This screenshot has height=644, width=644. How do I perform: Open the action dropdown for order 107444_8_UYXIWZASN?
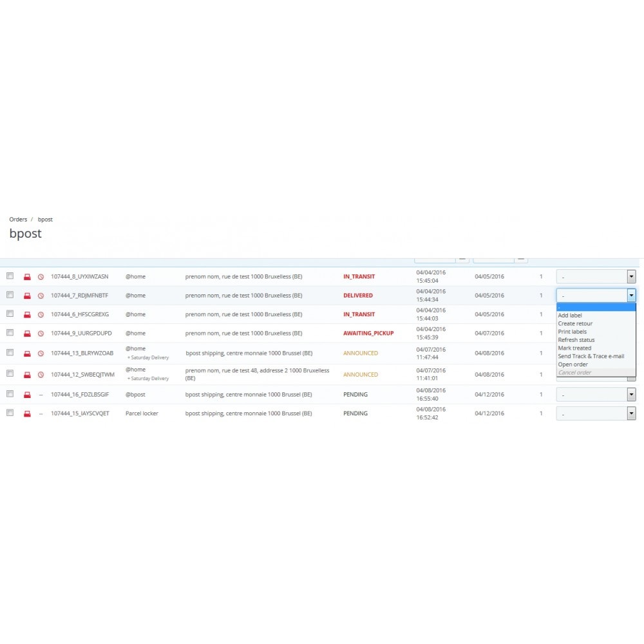click(596, 276)
